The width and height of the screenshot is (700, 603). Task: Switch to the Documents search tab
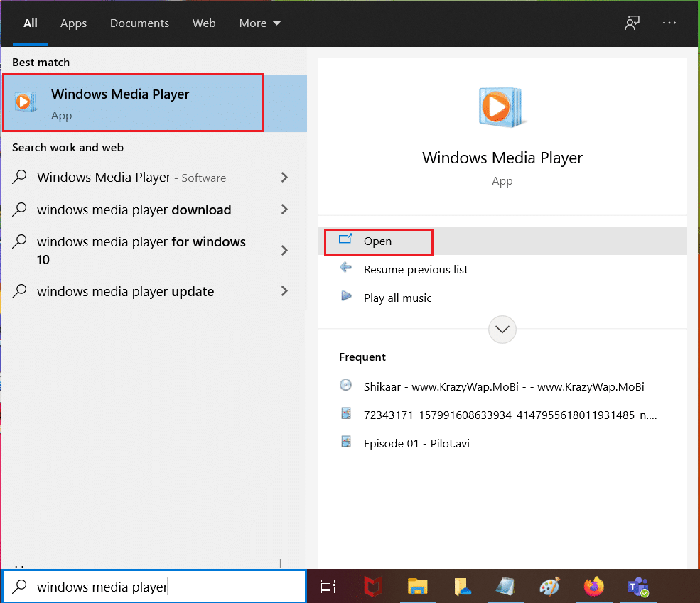pyautogui.click(x=139, y=23)
